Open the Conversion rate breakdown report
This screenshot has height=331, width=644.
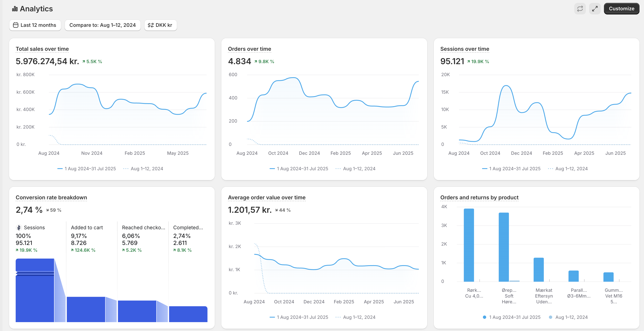click(x=51, y=198)
